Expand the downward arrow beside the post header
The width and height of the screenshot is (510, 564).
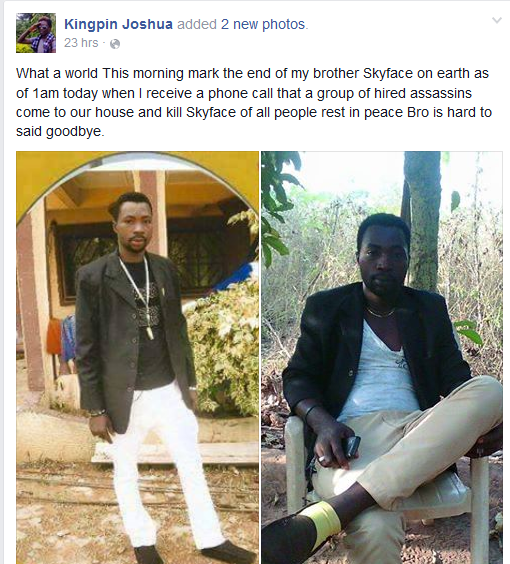coord(497,20)
